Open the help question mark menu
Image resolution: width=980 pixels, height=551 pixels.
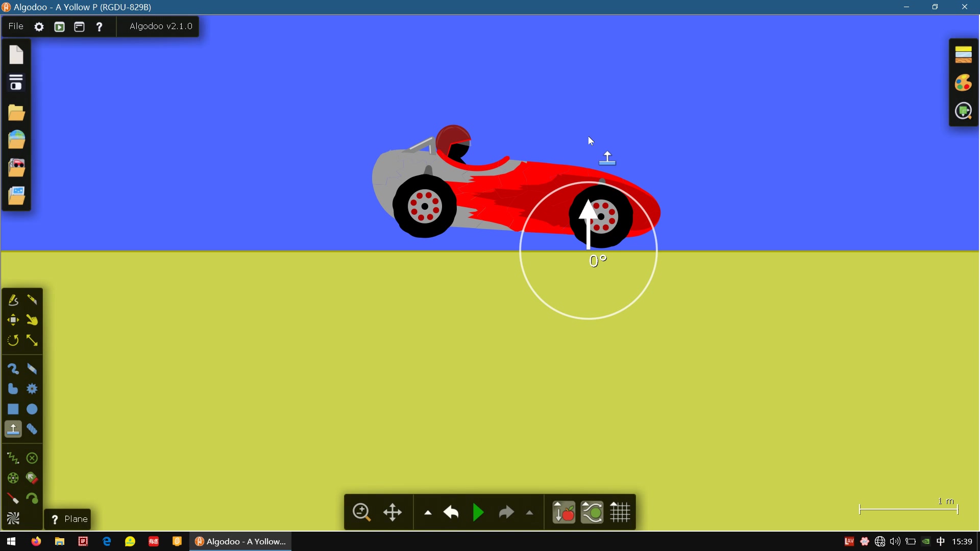[x=99, y=27]
